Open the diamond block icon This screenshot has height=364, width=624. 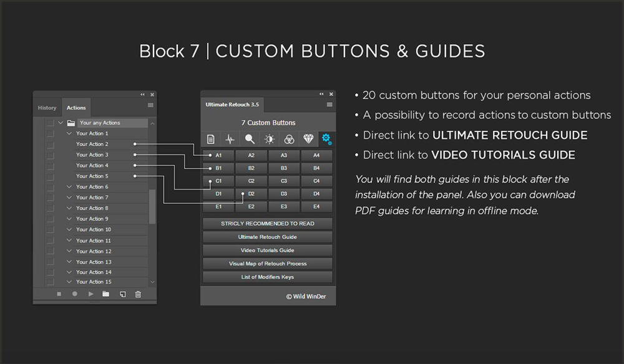coord(308,139)
